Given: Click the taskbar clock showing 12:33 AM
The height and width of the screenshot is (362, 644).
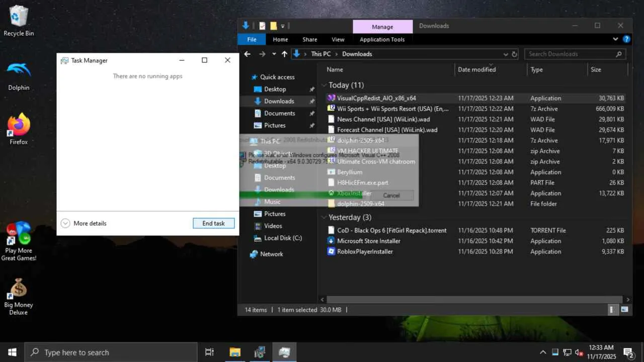Looking at the screenshot, I should tap(601, 352).
